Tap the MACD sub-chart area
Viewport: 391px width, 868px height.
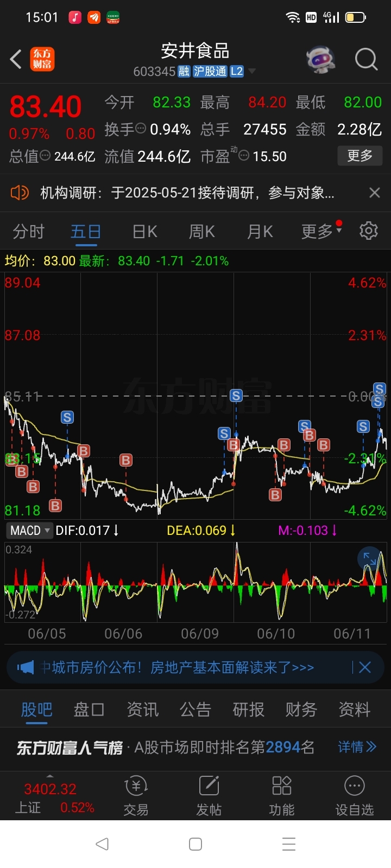click(195, 582)
